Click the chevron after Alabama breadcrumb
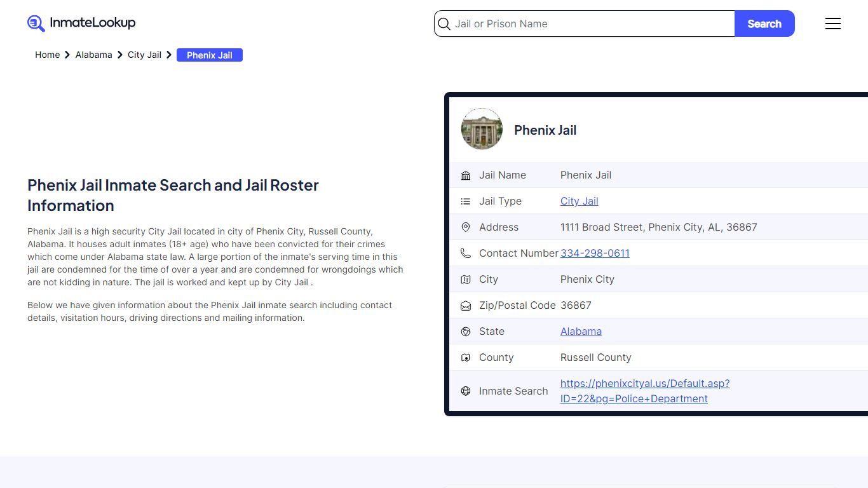This screenshot has width=868, height=488. [x=119, y=55]
